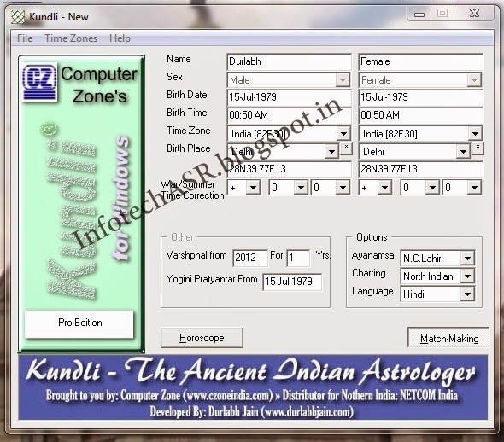Open the Charting North Indian dropdown

click(x=467, y=276)
